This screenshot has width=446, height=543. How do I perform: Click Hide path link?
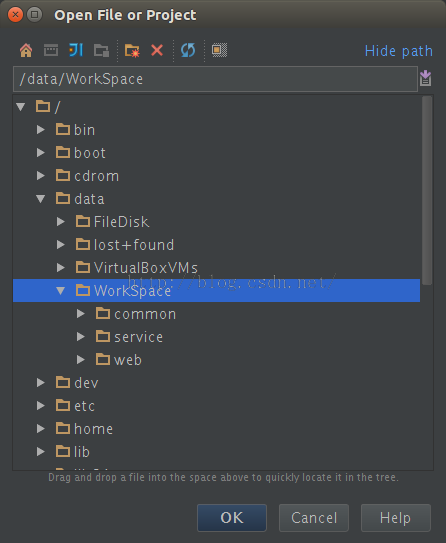point(399,51)
